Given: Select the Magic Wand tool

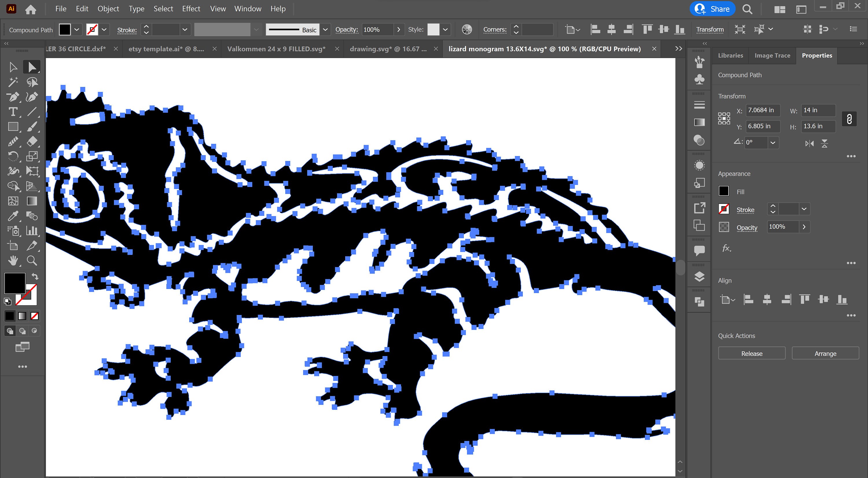Looking at the screenshot, I should pos(14,81).
